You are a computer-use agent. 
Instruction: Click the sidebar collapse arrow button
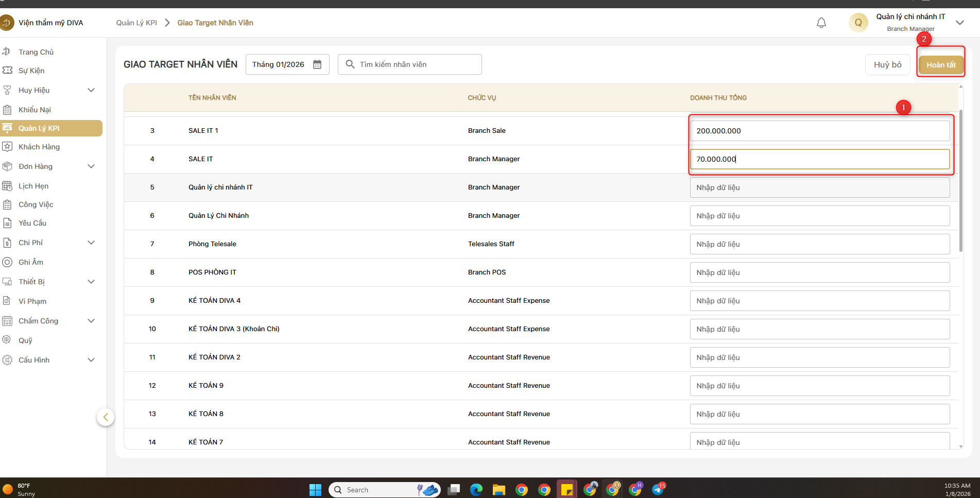tap(106, 417)
